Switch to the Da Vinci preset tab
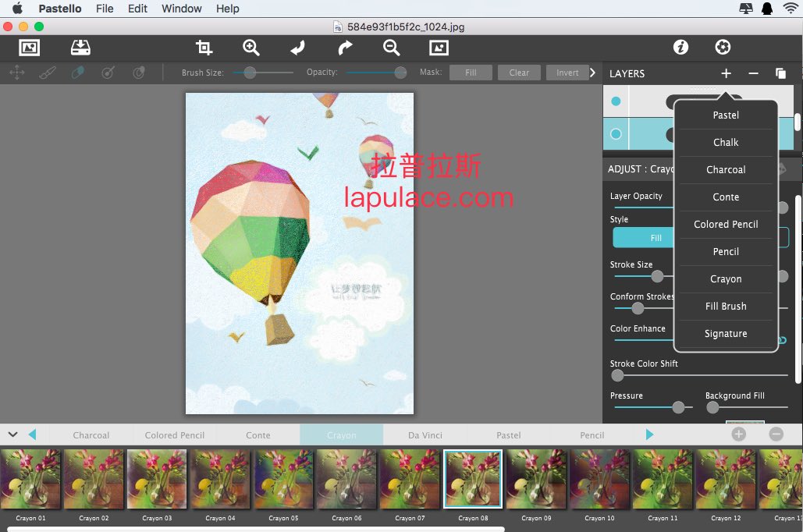 point(425,435)
